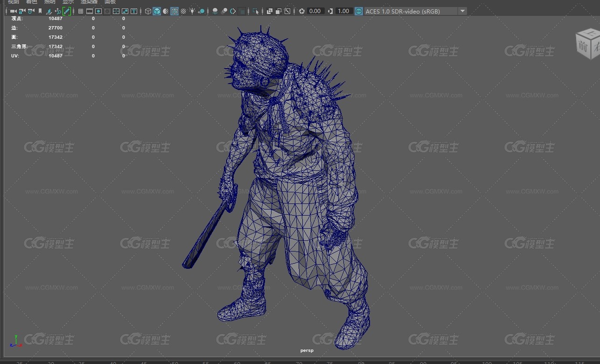Viewport: 600px width, 364px height.
Task: Open the 着色 shading menu
Action: (x=32, y=2)
